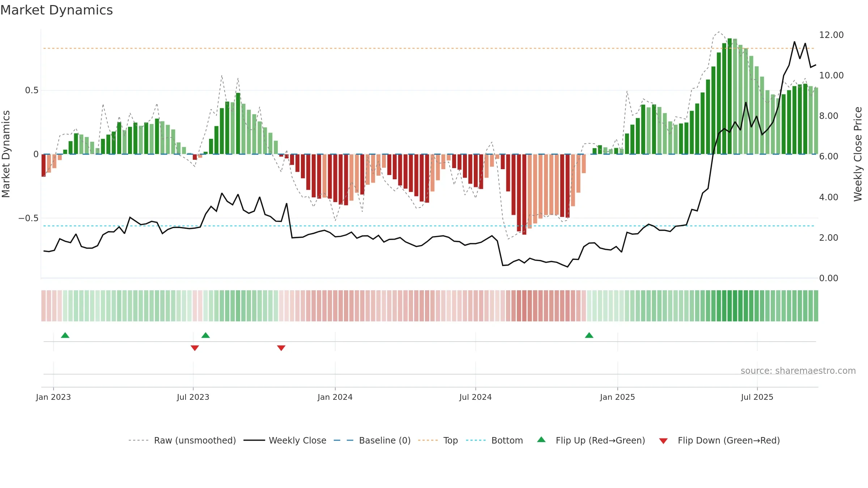Click the first dark red bar at chart start
This screenshot has width=868, height=488.
pos(43,165)
